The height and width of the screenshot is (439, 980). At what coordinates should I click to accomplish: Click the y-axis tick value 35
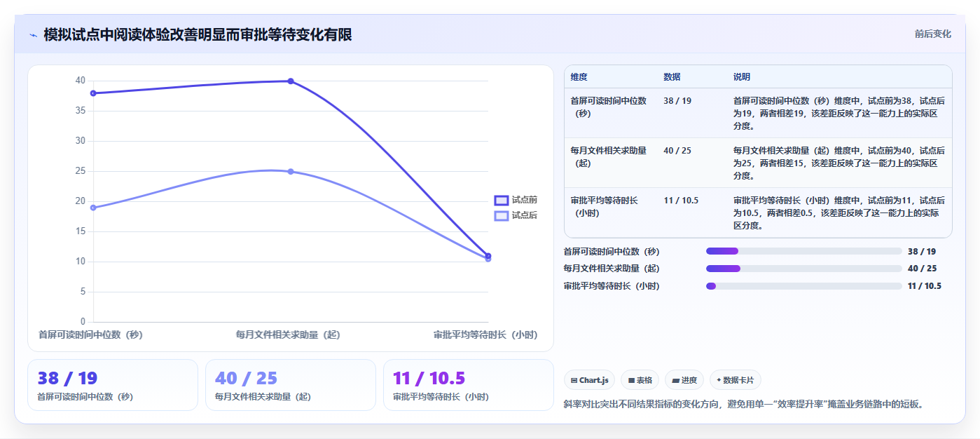point(81,111)
